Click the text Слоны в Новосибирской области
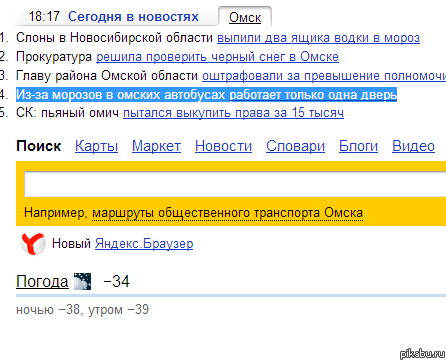446x361 pixels. 114,38
